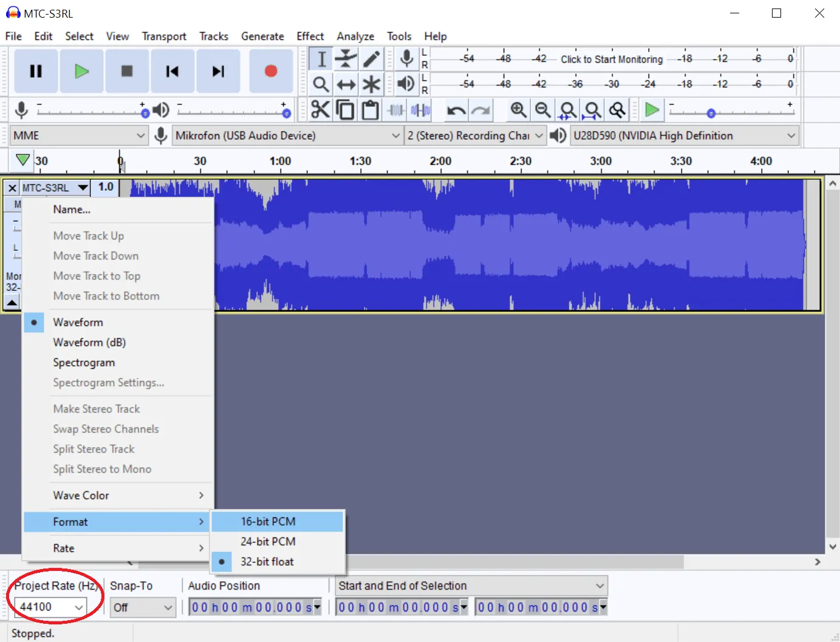This screenshot has width=840, height=642.
Task: Pick the Draw tool pencil icon
Action: [x=371, y=58]
